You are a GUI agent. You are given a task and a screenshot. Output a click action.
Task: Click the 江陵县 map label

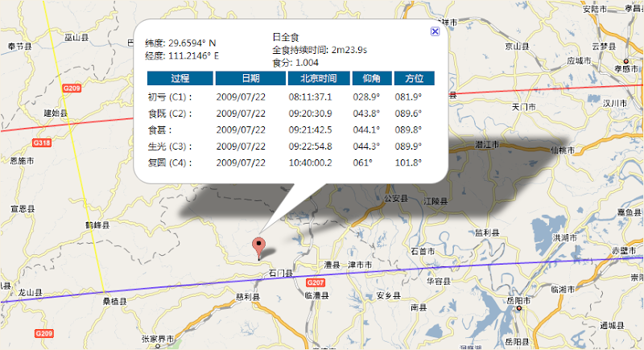click(436, 201)
